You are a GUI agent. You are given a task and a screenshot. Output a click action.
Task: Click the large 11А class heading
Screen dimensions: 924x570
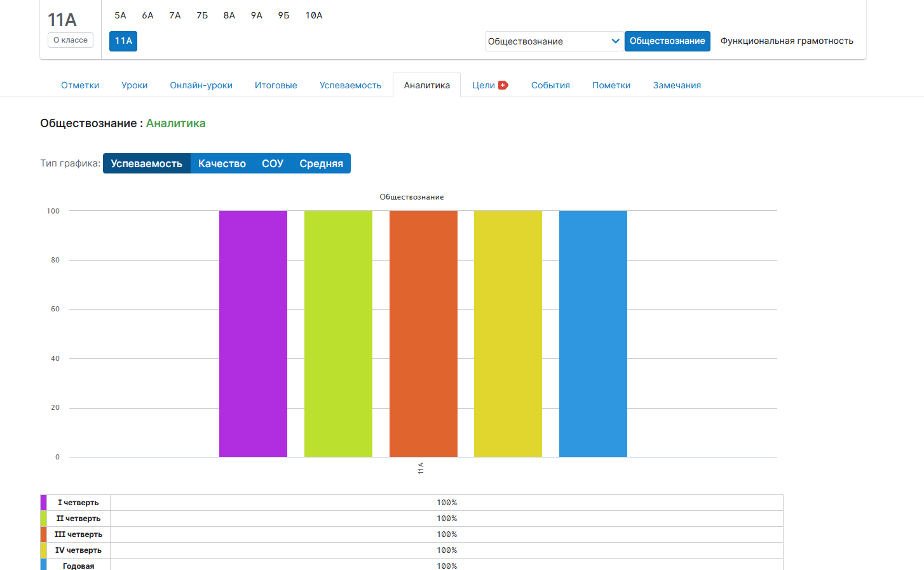pos(62,20)
